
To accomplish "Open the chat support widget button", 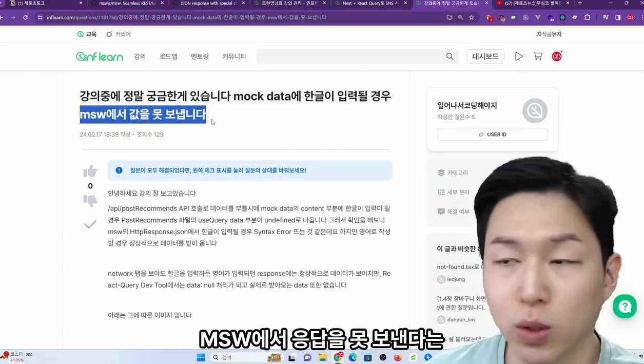I will (625, 306).
